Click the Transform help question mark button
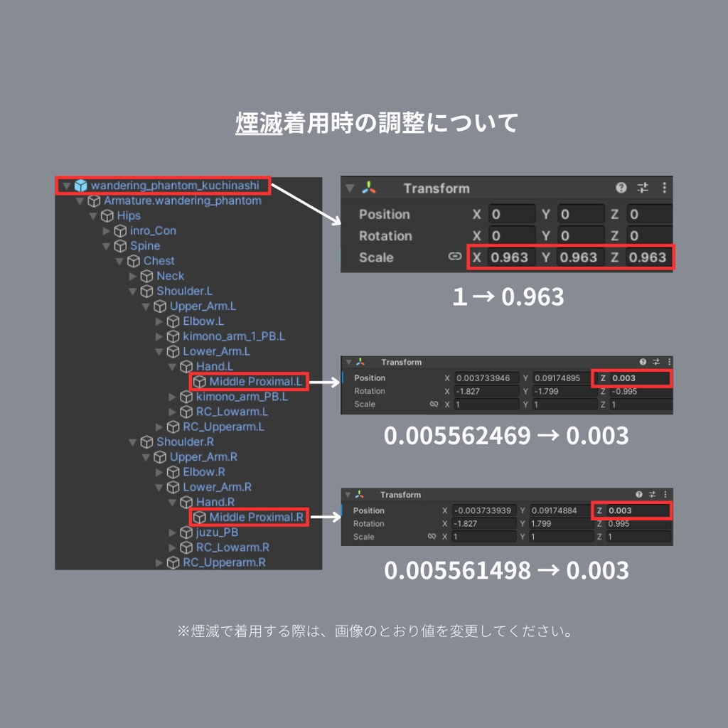 click(x=621, y=188)
